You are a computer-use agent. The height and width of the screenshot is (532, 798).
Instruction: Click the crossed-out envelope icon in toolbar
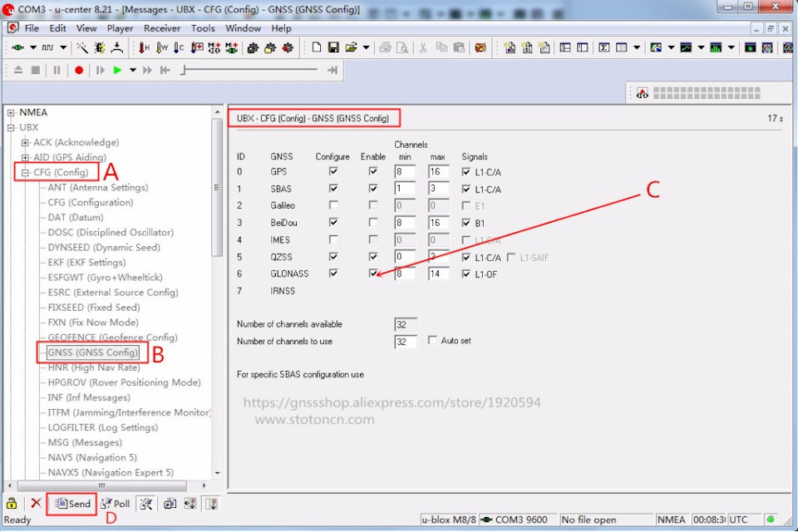tap(480, 48)
